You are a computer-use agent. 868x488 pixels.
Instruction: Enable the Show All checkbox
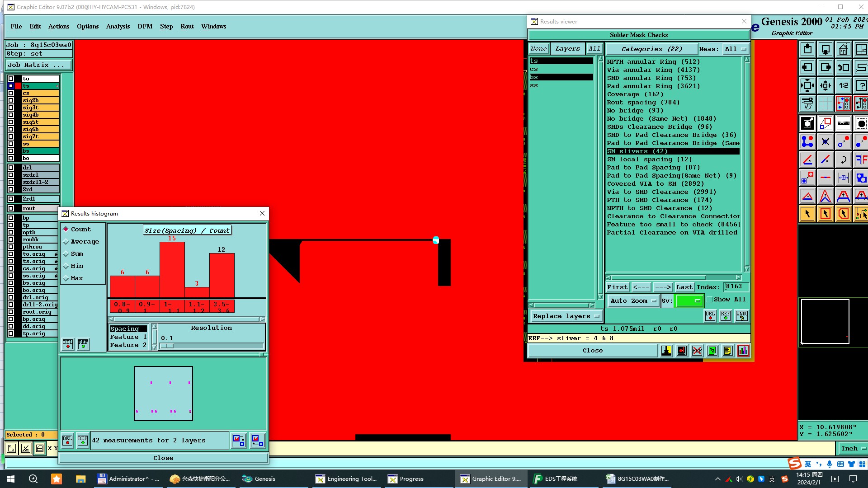[710, 300]
